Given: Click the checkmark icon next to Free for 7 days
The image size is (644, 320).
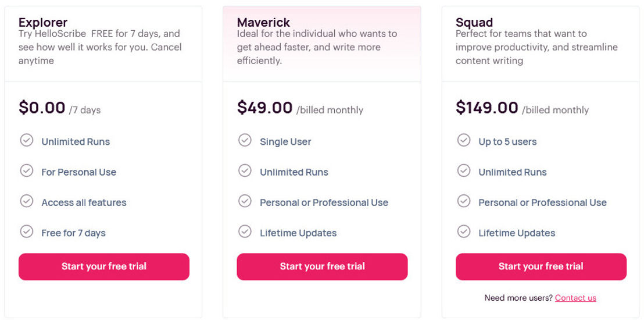Looking at the screenshot, I should (27, 232).
